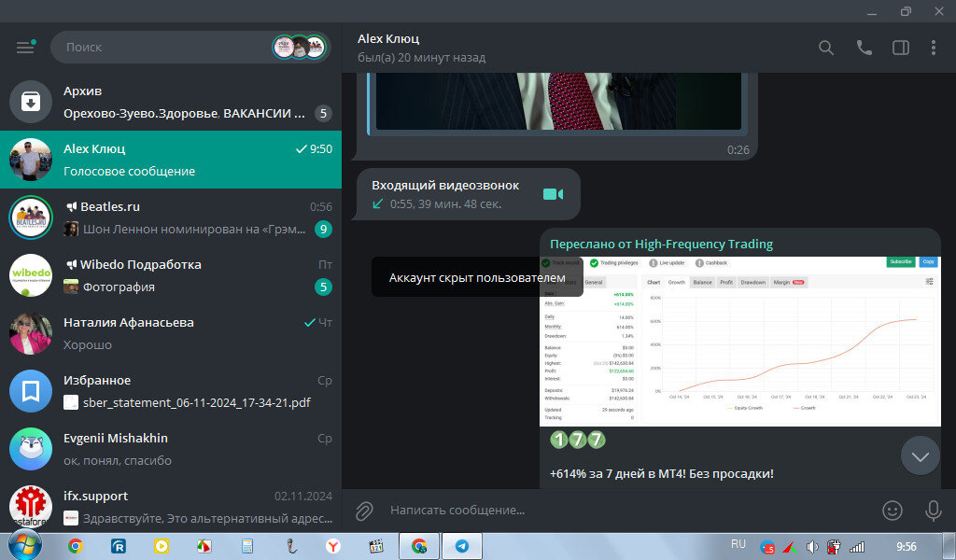Open the forwarded trading chart image
Viewport: 956px width, 560px height.
point(740,342)
